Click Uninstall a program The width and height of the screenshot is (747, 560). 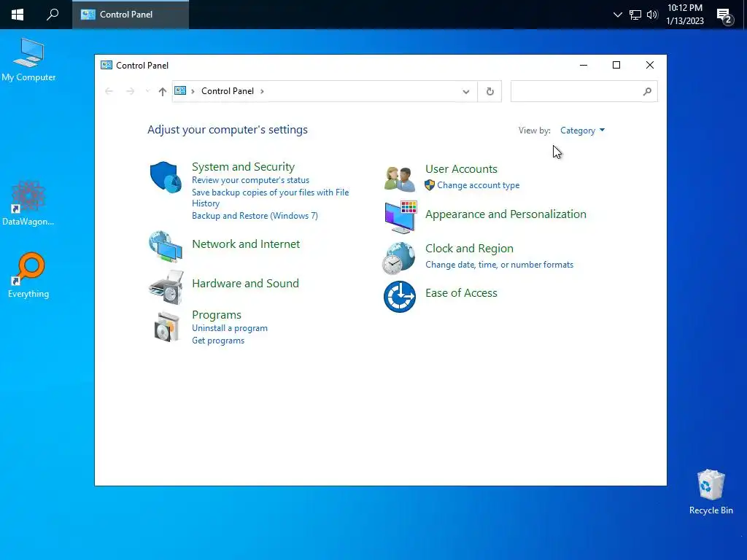pyautogui.click(x=230, y=328)
